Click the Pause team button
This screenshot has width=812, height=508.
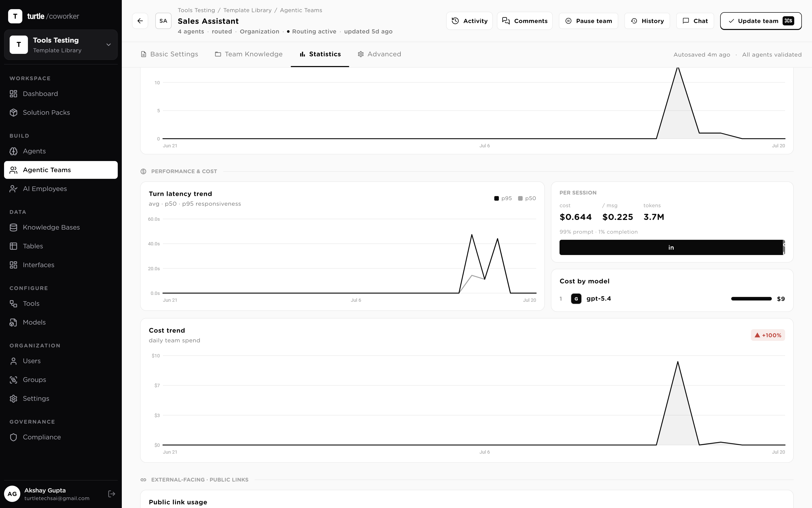click(588, 21)
